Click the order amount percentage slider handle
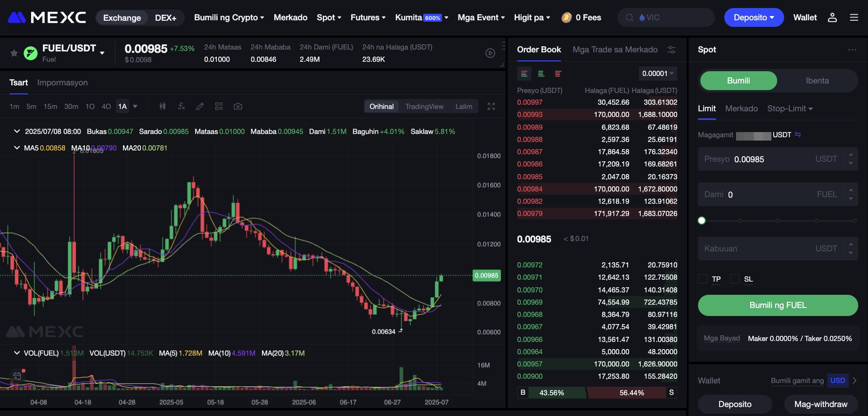This screenshot has height=416, width=868. [x=702, y=221]
